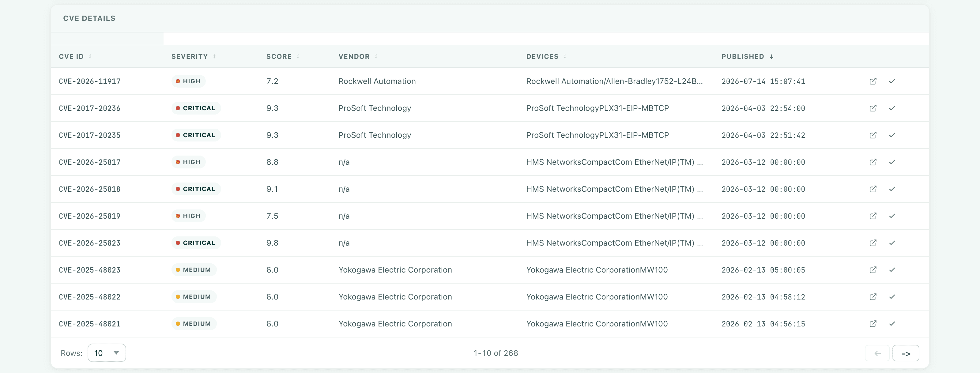Open external link for CVE-2026-25819
980x373 pixels.
coord(873,216)
